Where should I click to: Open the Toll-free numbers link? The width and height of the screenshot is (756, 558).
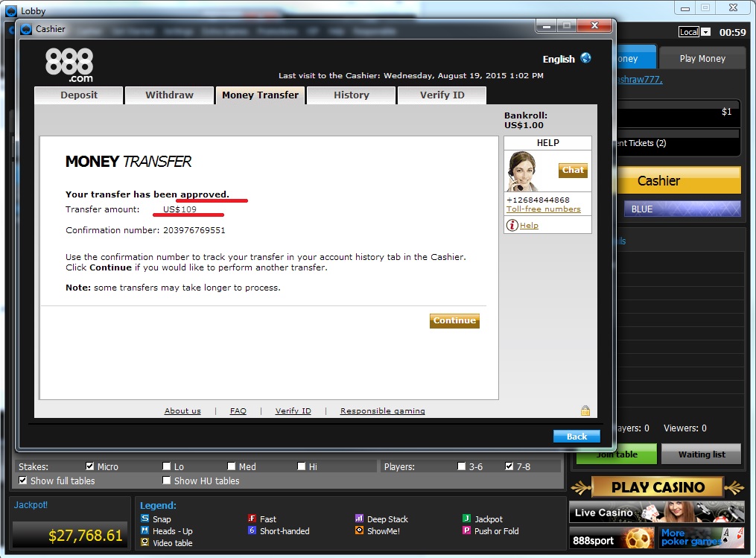click(x=544, y=209)
